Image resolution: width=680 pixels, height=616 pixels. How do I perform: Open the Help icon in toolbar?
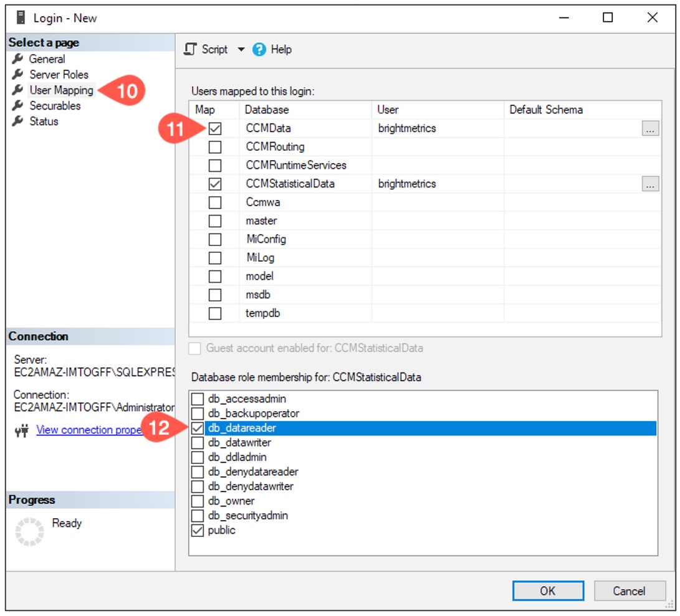tap(259, 49)
